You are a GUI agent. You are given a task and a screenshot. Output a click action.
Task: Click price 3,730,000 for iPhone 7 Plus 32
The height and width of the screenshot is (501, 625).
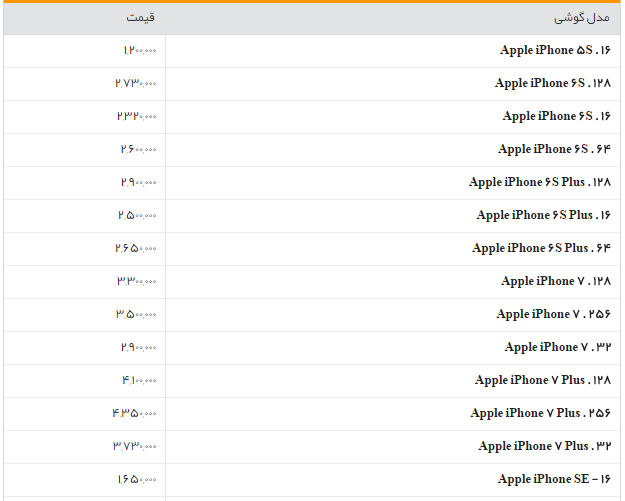pyautogui.click(x=135, y=446)
